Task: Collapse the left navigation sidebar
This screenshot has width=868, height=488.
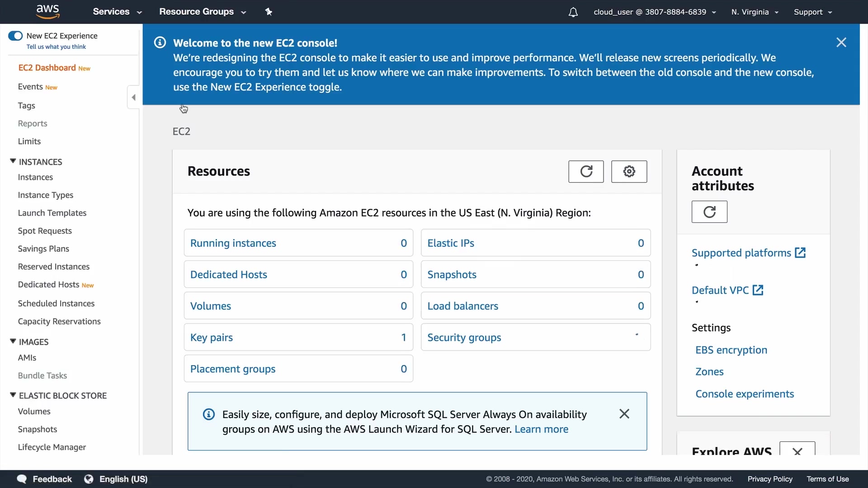Action: [133, 98]
